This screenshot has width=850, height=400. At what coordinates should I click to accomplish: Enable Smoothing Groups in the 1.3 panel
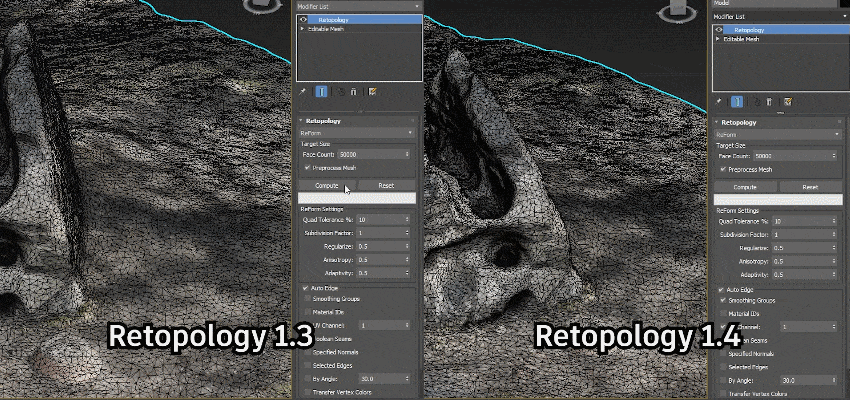pyautogui.click(x=308, y=299)
